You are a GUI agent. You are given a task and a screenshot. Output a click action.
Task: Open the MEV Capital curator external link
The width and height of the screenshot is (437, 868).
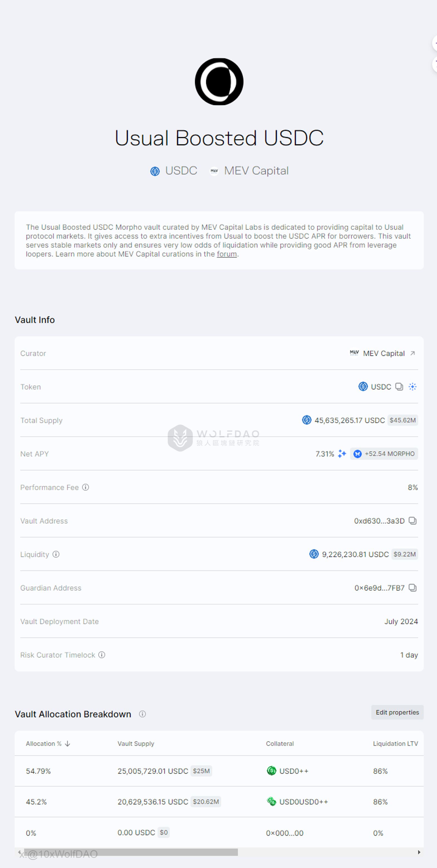pyautogui.click(x=413, y=353)
